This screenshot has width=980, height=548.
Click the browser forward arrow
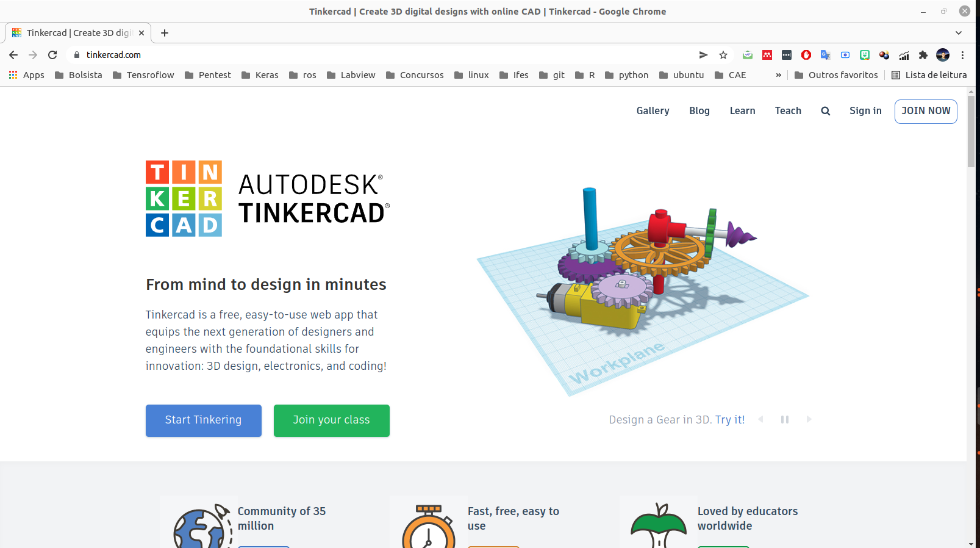33,55
